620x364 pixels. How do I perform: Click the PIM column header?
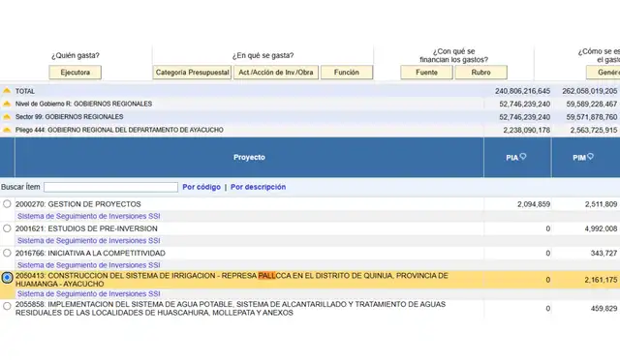pos(585,157)
